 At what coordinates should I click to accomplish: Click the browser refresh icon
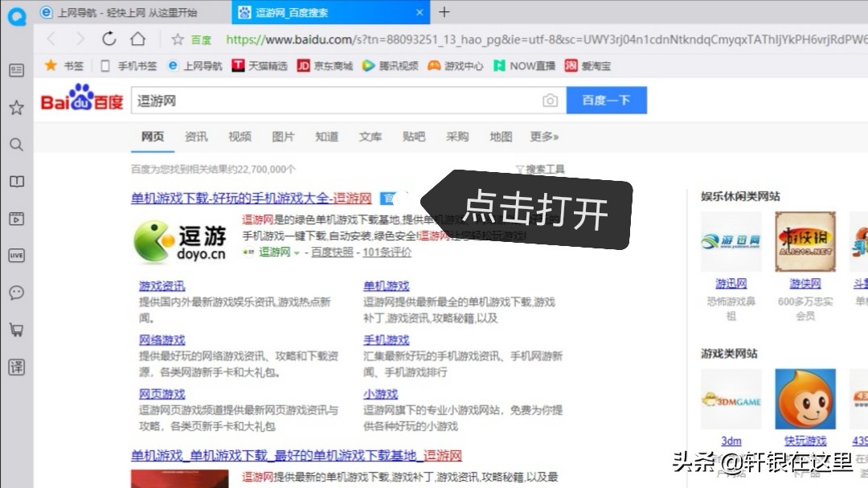[x=109, y=39]
